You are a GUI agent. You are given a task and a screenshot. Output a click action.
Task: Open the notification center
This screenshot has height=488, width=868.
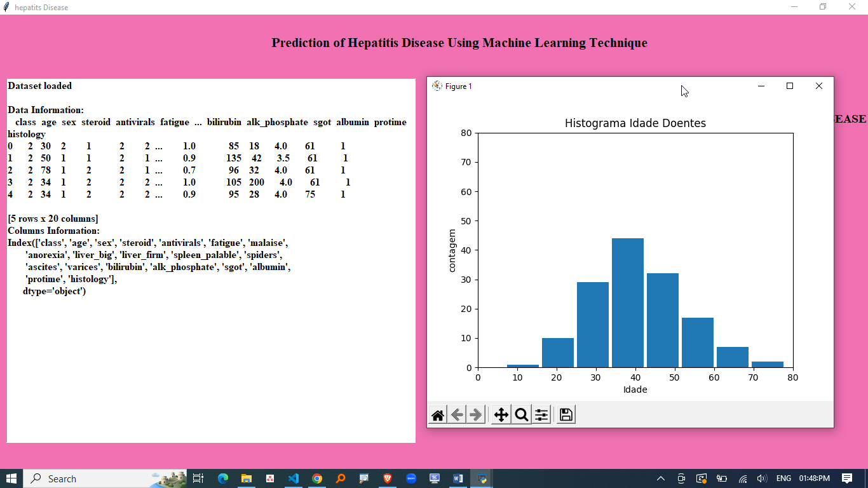[x=847, y=478]
